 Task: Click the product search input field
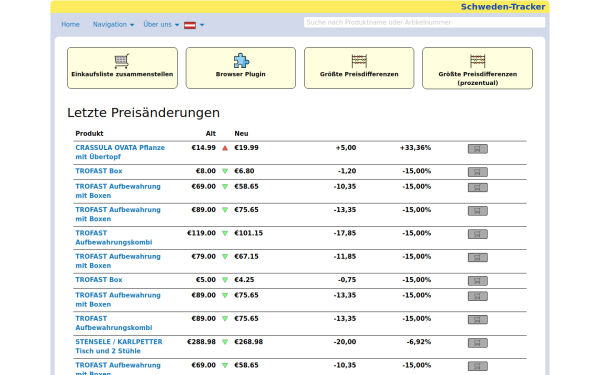pyautogui.click(x=424, y=22)
